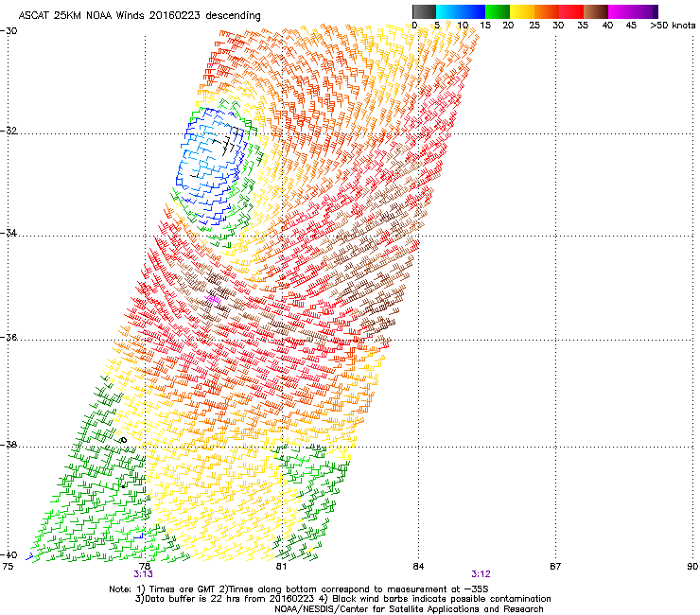Click the orange 25-30 knots color band

pyautogui.click(x=547, y=11)
